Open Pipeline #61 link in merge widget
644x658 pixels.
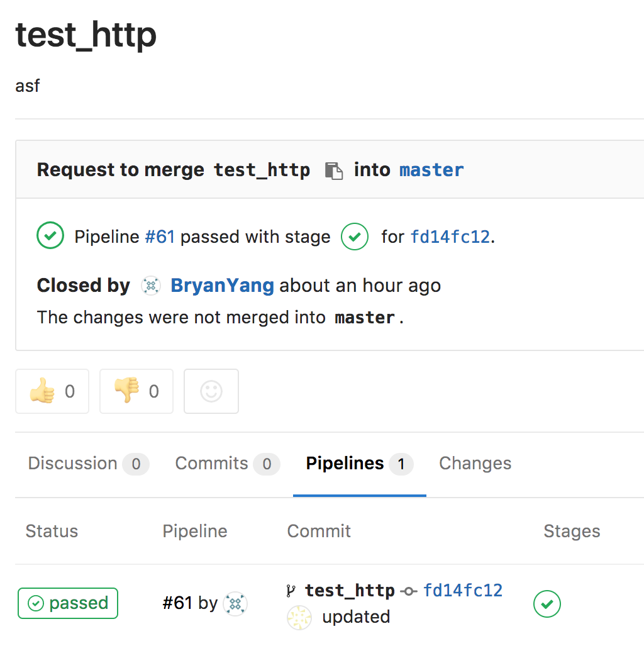click(160, 237)
